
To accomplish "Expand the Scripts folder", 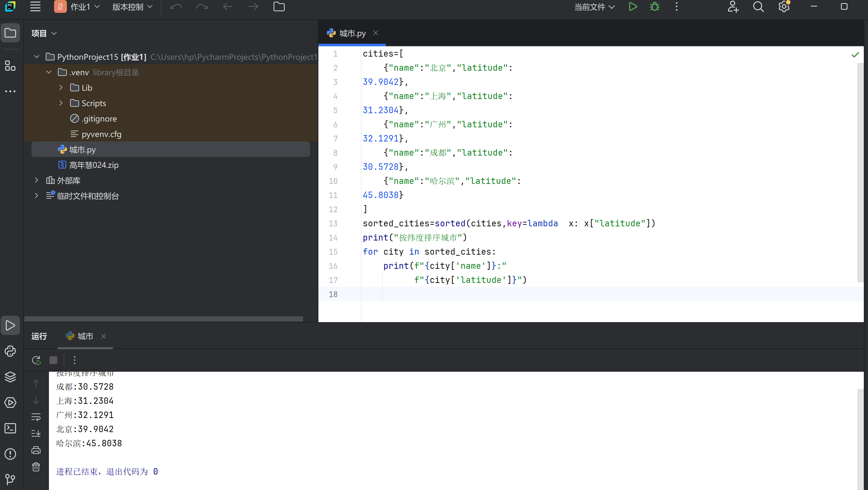I will [61, 103].
